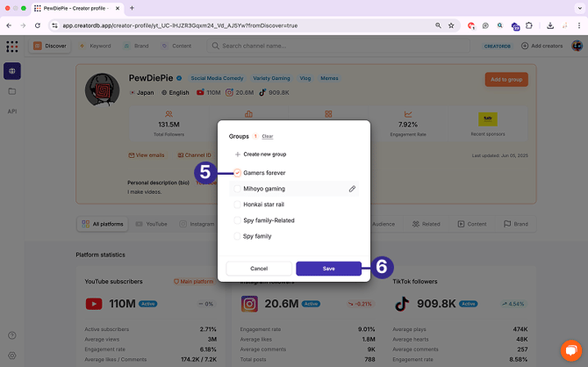Click the CREATORDB badge
This screenshot has height=367, width=588.
tap(498, 47)
